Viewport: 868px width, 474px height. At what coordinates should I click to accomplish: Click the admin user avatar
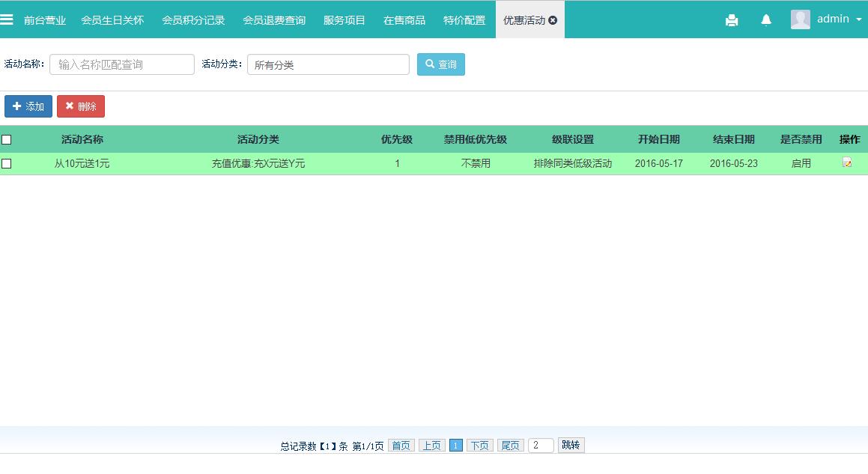(x=800, y=19)
